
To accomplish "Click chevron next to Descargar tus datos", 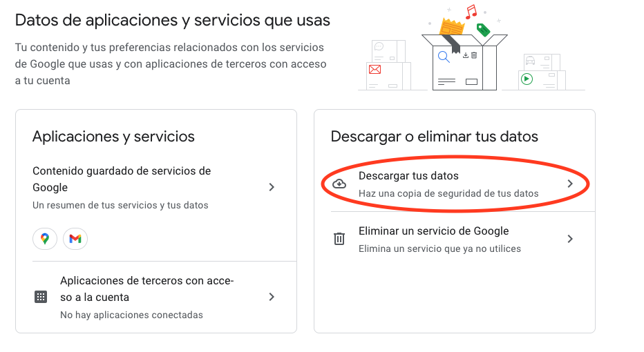I will tap(569, 184).
